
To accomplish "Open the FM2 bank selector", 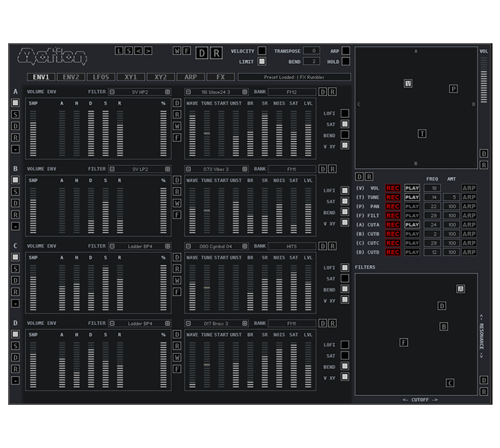I will click(x=291, y=92).
